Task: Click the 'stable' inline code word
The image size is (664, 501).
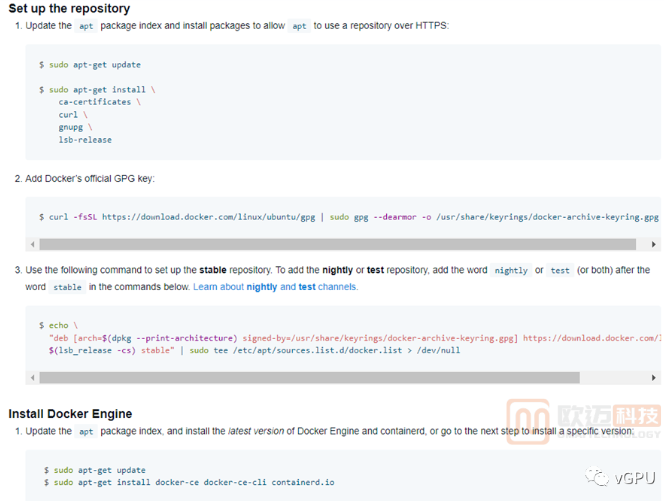Action: pyautogui.click(x=67, y=287)
